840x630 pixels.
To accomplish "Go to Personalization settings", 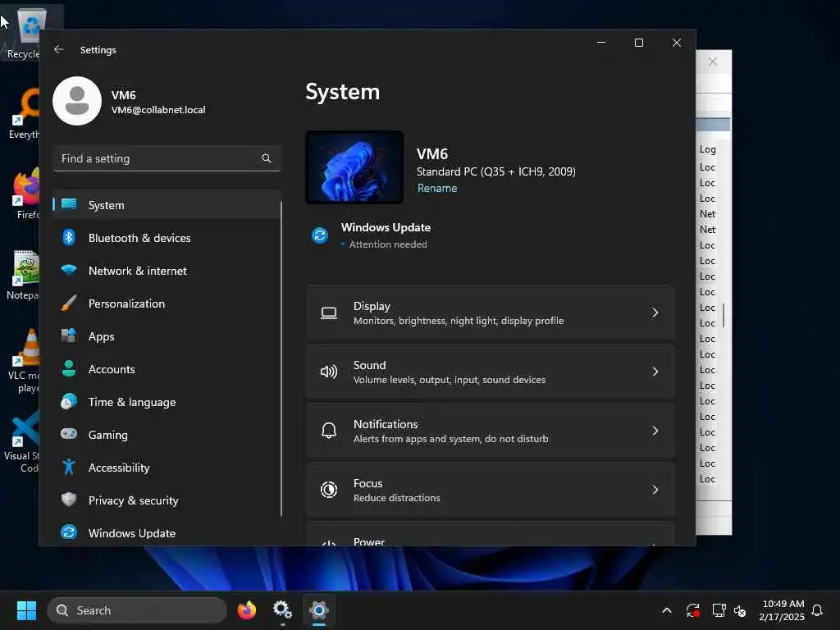I will pos(167,304).
